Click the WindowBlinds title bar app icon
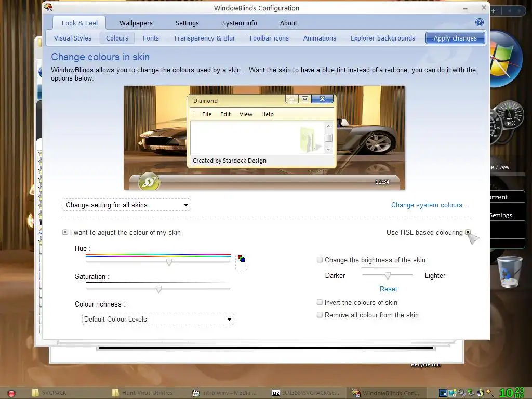The width and height of the screenshot is (532, 399). (48, 7)
